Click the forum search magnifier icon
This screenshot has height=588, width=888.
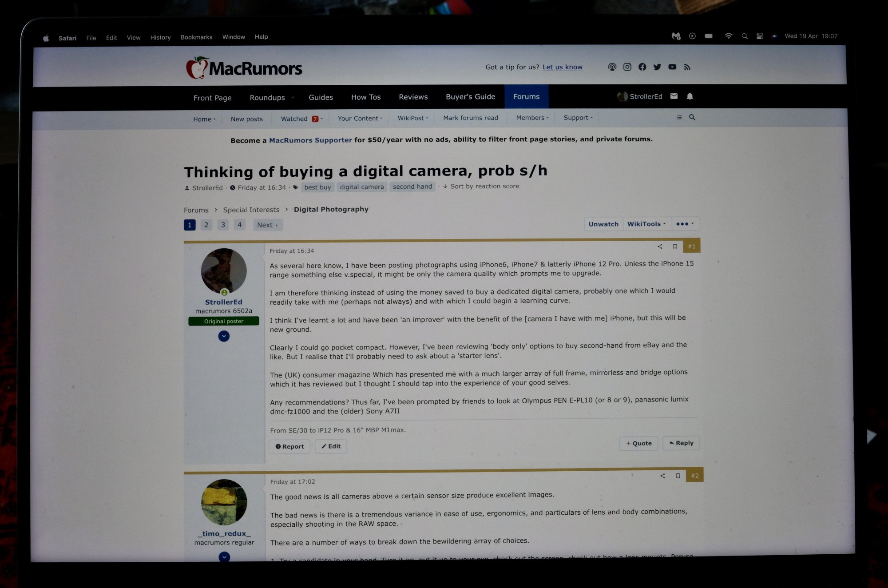pyautogui.click(x=692, y=118)
